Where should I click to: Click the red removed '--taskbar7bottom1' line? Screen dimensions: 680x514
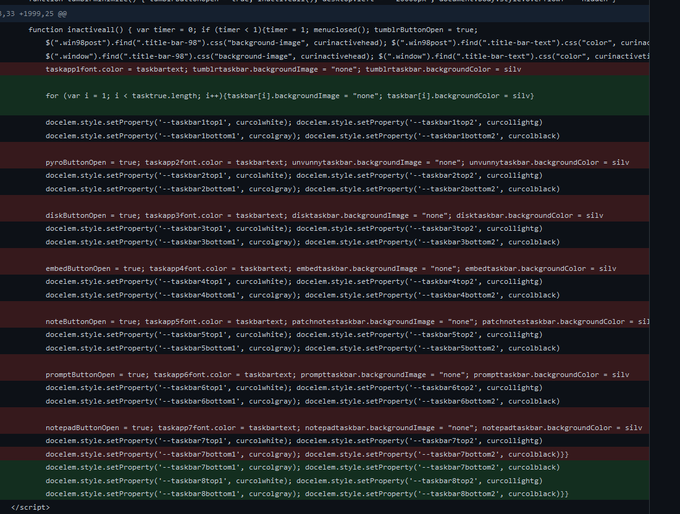tap(324, 454)
